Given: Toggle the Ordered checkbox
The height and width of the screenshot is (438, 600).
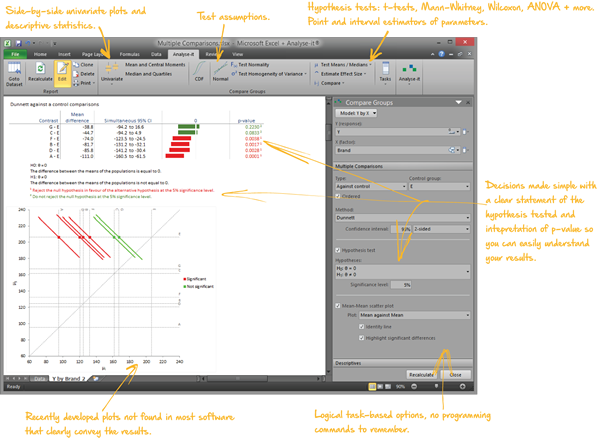Looking at the screenshot, I should pyautogui.click(x=338, y=196).
